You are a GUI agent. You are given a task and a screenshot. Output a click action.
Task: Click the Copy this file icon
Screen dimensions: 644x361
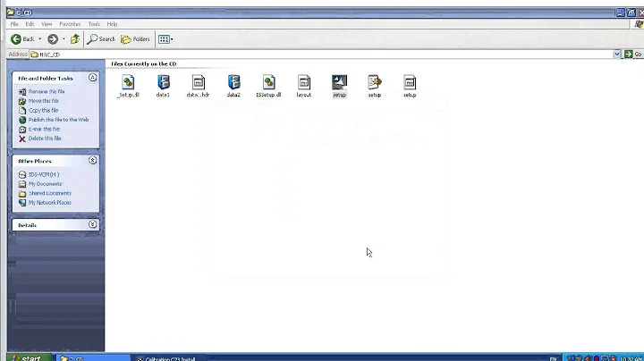(x=22, y=111)
